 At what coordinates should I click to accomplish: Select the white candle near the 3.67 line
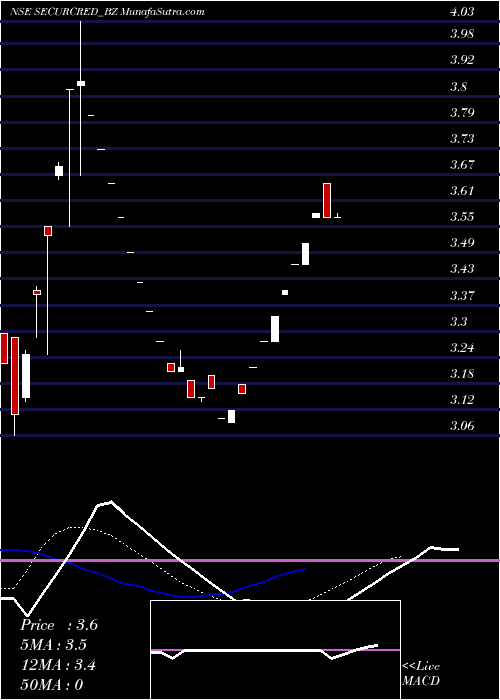tap(59, 171)
